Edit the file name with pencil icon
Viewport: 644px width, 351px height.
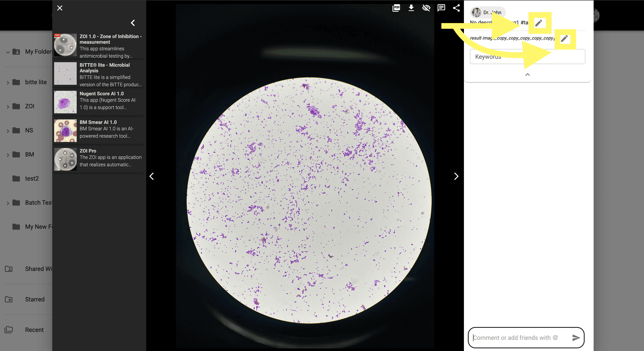565,39
